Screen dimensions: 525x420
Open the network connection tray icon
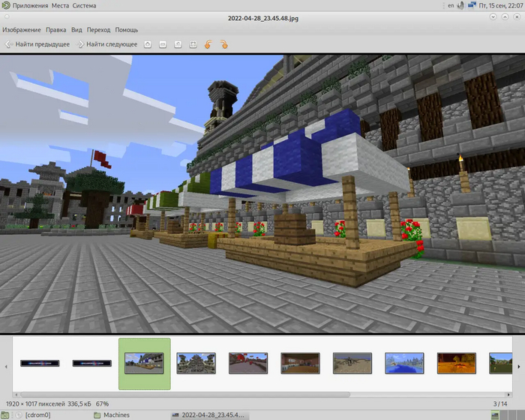click(472, 5)
